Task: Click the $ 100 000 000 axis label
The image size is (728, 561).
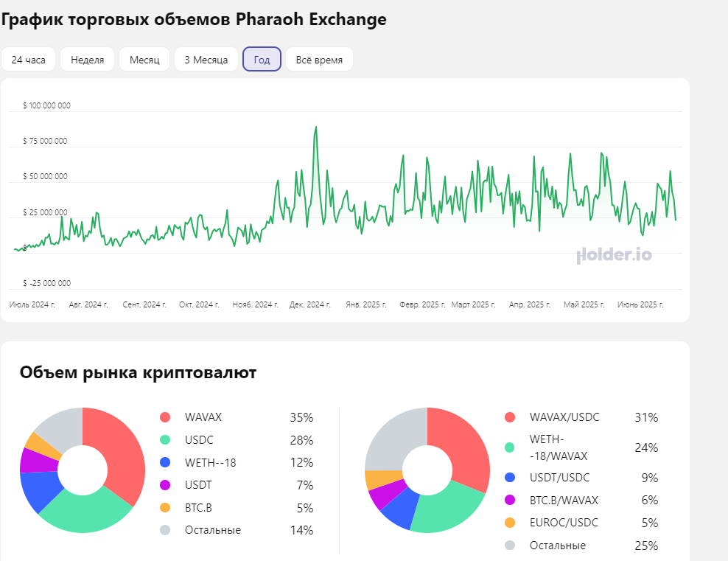Action: pyautogui.click(x=46, y=105)
